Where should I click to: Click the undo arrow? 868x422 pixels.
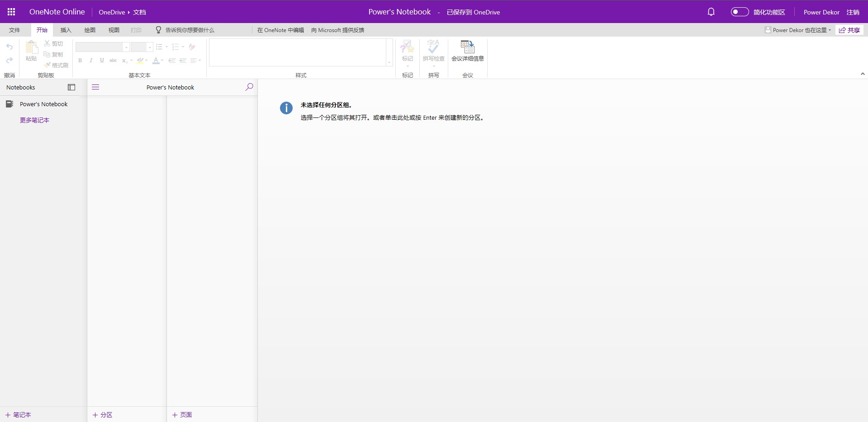[x=9, y=47]
